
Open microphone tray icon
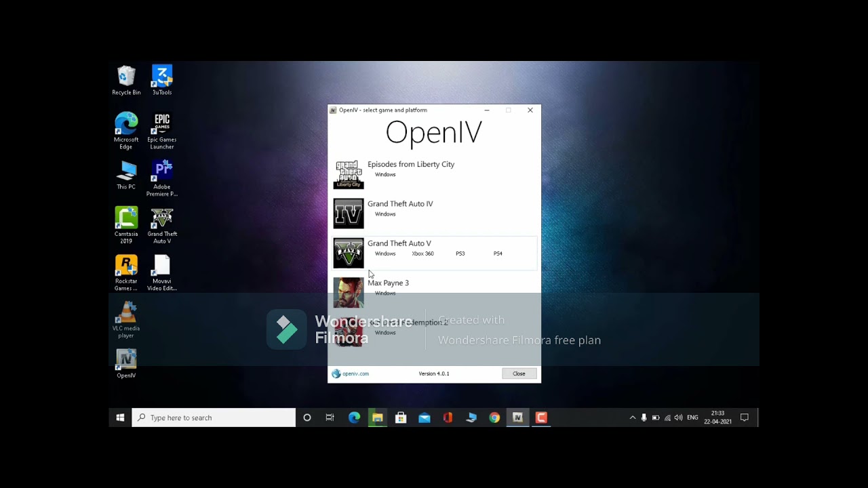point(644,418)
